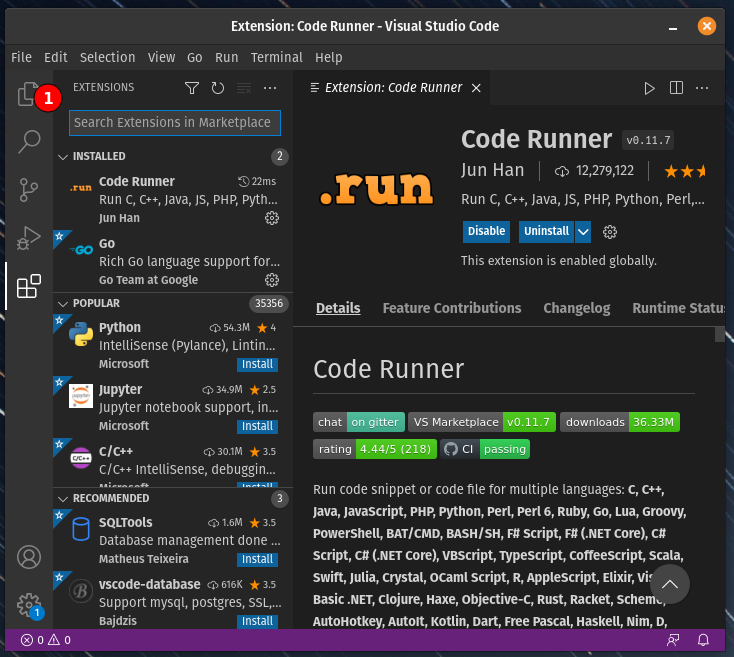Open the Terminal menu
This screenshot has width=734, height=657.
point(277,57)
